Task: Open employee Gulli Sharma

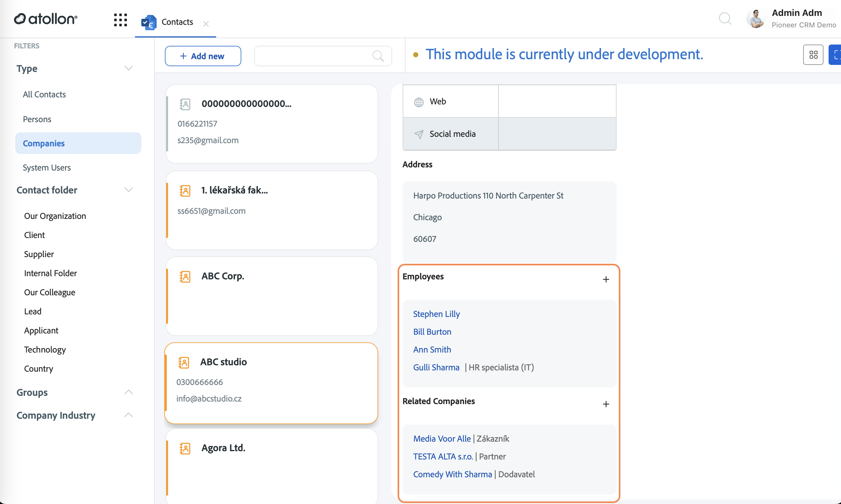Action: [x=436, y=367]
